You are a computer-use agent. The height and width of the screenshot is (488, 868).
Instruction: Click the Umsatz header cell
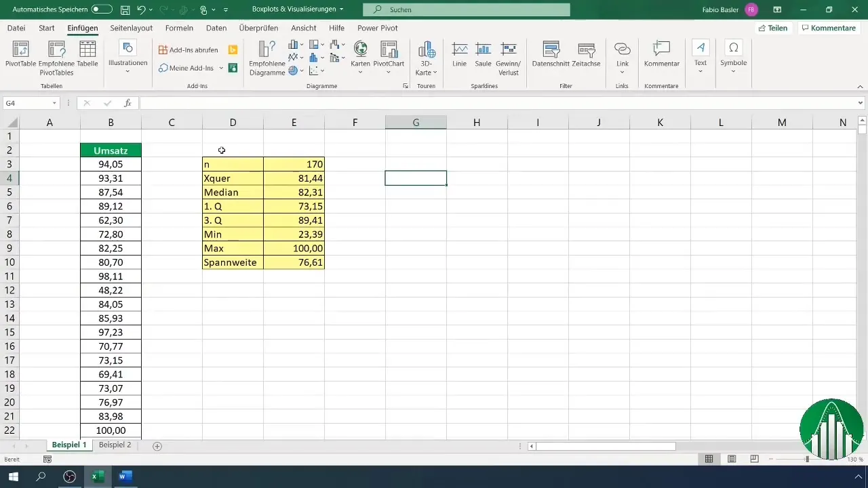111,150
